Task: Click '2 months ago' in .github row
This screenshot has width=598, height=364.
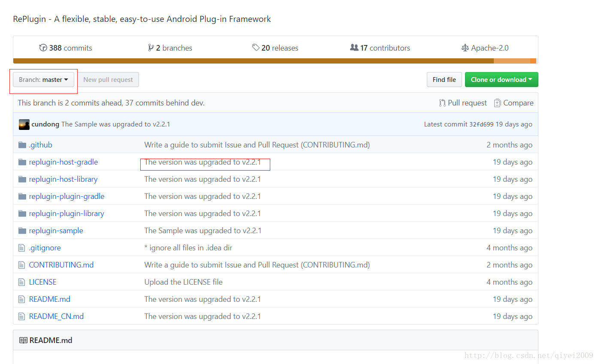Action: pos(509,145)
